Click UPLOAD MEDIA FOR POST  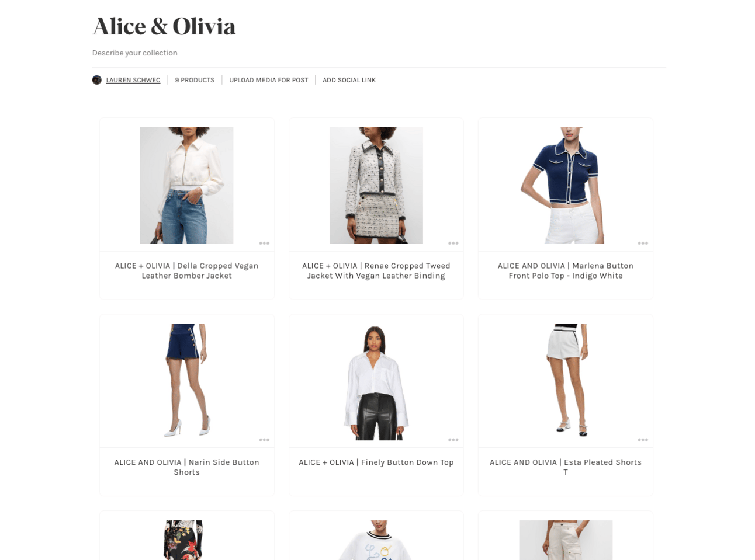tap(269, 80)
